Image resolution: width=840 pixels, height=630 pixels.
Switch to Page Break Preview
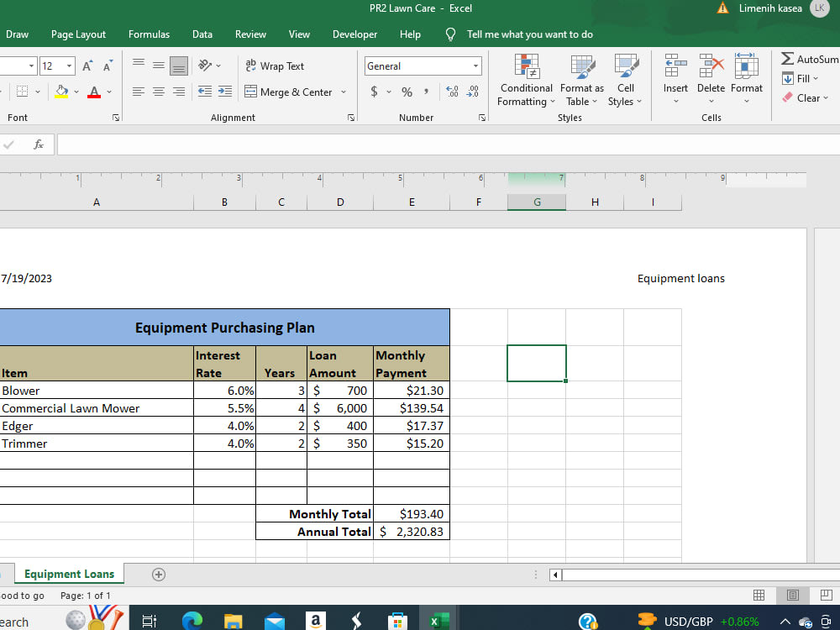pyautogui.click(x=827, y=596)
